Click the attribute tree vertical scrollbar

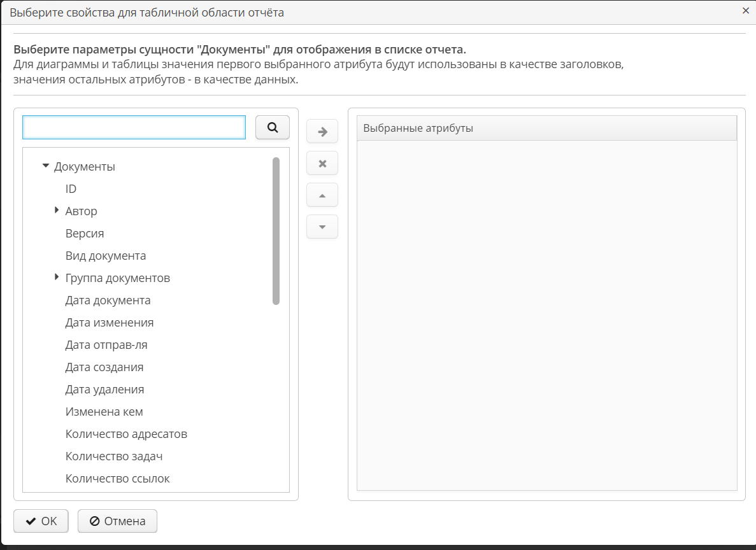click(x=276, y=230)
